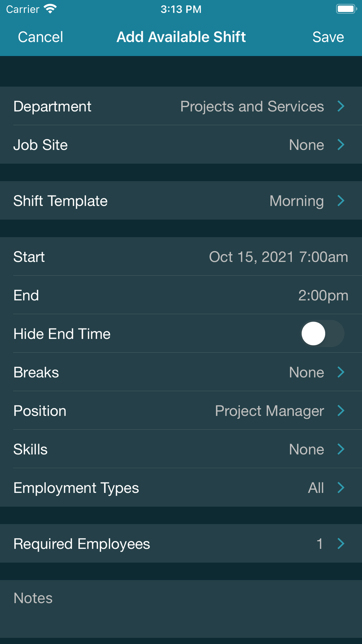This screenshot has height=644, width=362.
Task: Open the Project Manager position value
Action: [x=269, y=411]
